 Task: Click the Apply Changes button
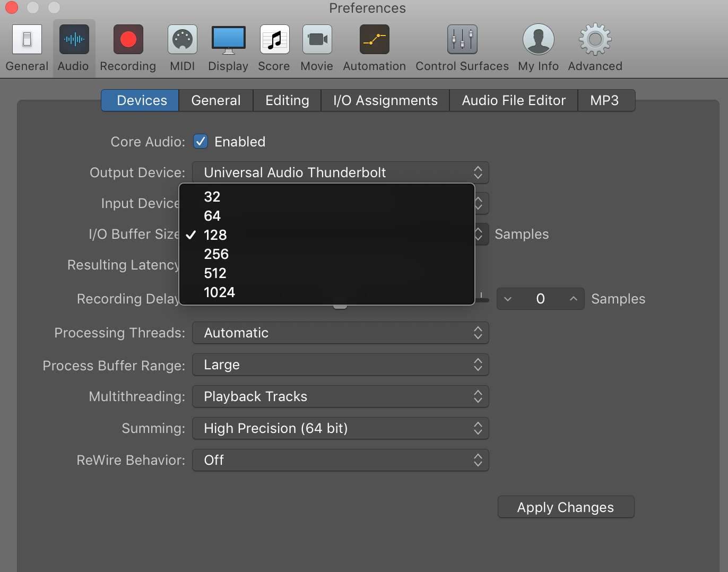566,507
